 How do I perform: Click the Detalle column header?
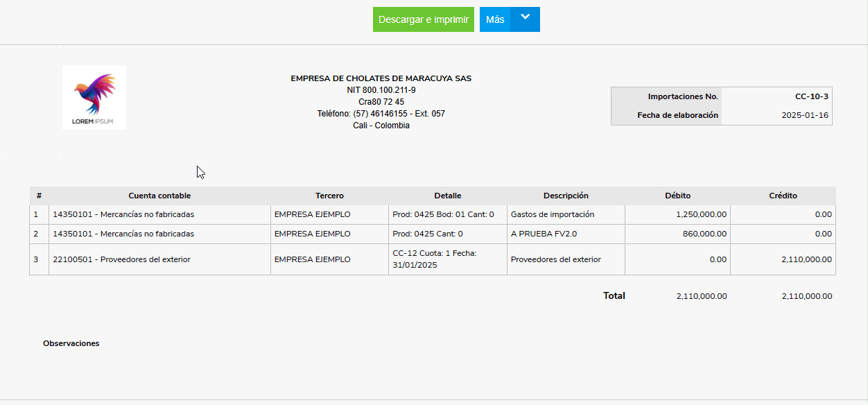coord(447,196)
